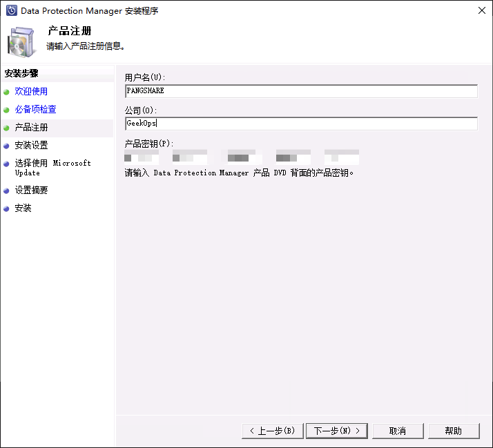Click the DVD product key hint text
Screen dimensions: 493x448
(240, 173)
